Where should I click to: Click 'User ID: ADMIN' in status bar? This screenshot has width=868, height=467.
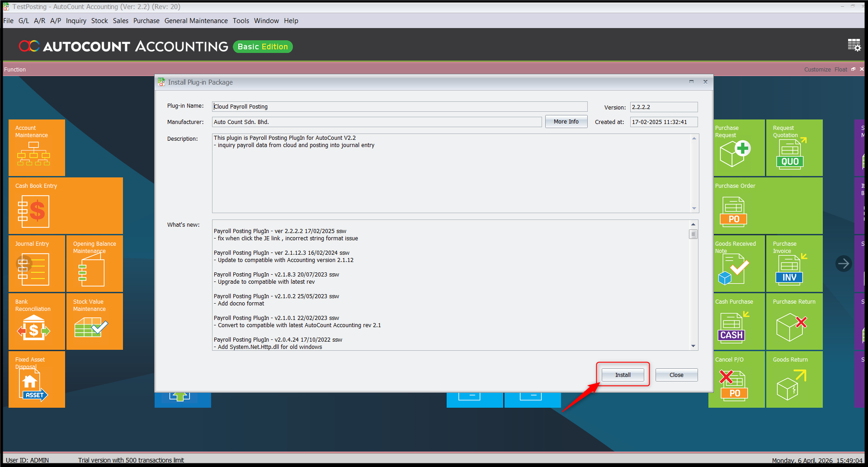27,460
